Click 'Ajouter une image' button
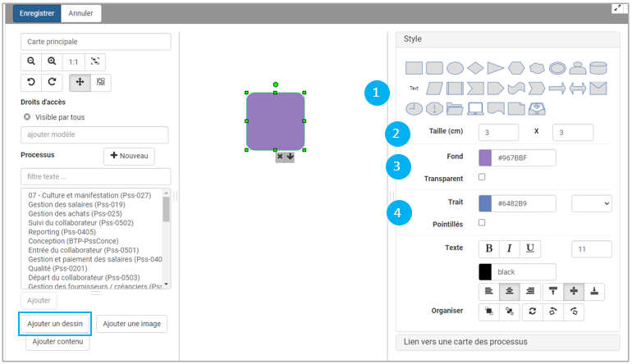This screenshot has height=364, width=632. 131,324
